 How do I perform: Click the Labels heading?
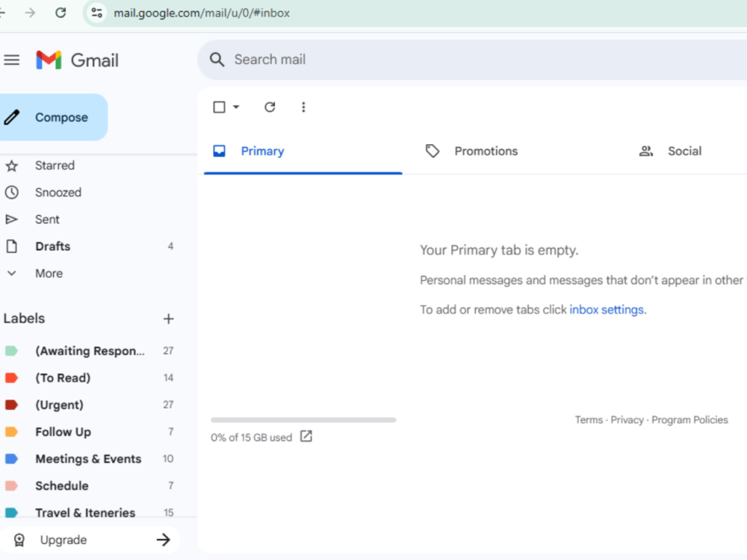tap(25, 319)
